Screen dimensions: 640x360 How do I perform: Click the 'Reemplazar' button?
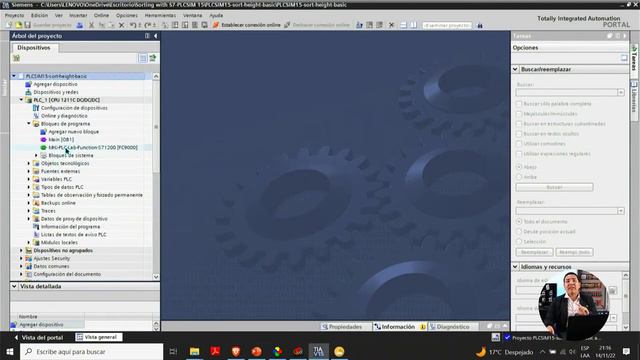(x=534, y=252)
